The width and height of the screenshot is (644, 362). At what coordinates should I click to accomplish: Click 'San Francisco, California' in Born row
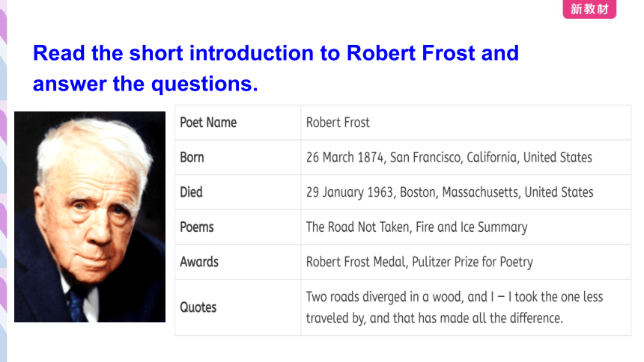454,157
